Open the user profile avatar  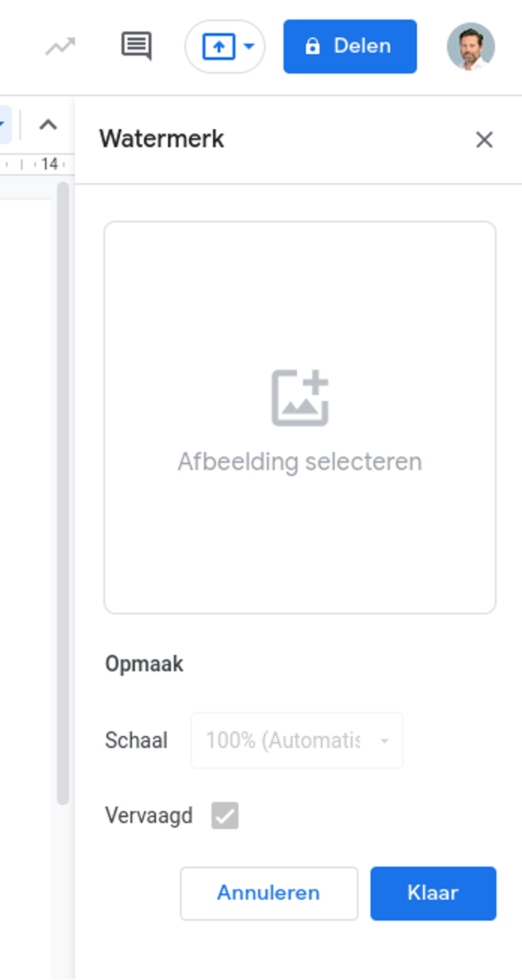470,47
